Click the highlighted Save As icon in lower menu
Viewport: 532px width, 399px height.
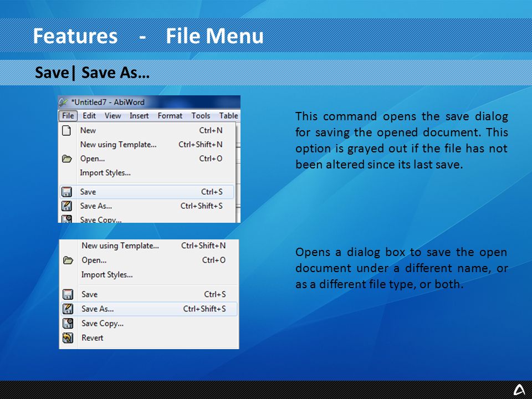[68, 309]
